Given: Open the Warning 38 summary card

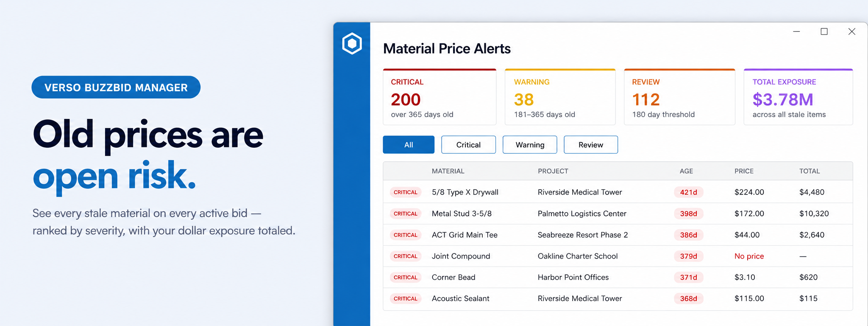Looking at the screenshot, I should tap(560, 97).
